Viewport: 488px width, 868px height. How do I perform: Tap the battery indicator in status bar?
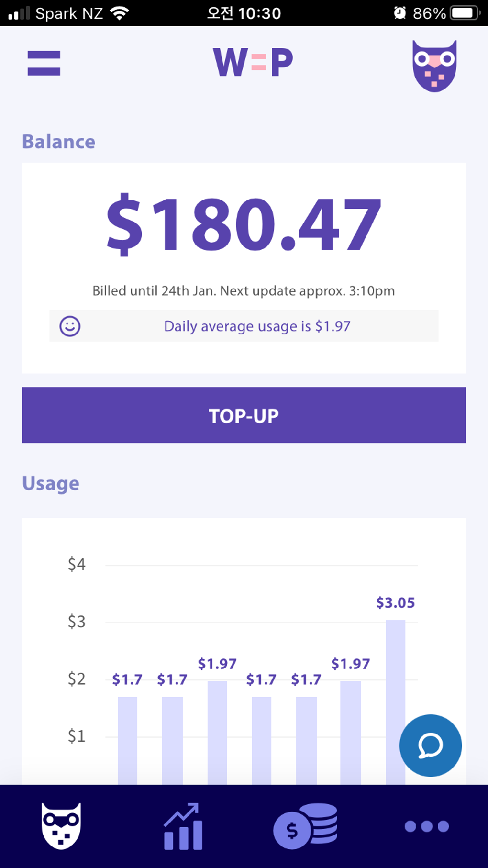click(465, 13)
